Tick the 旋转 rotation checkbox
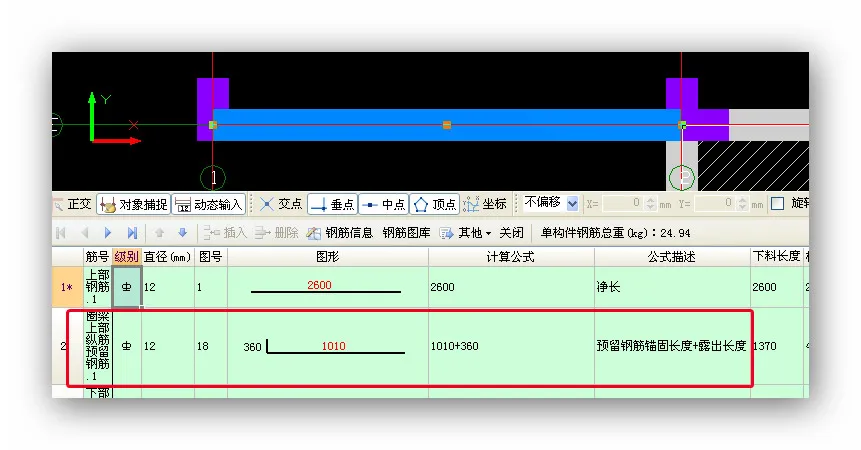 (x=778, y=204)
